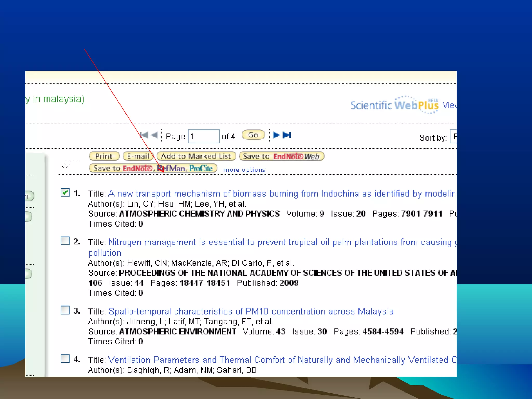The image size is (532, 399).
Task: Jump to the last results page
Action: tap(287, 135)
